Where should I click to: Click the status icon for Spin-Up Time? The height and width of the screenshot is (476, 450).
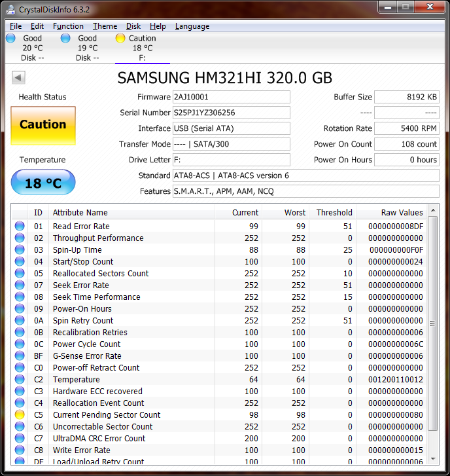(20, 250)
